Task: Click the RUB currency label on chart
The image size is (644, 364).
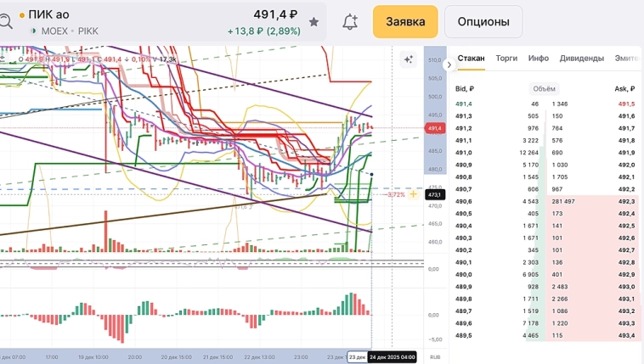Action: [434, 357]
